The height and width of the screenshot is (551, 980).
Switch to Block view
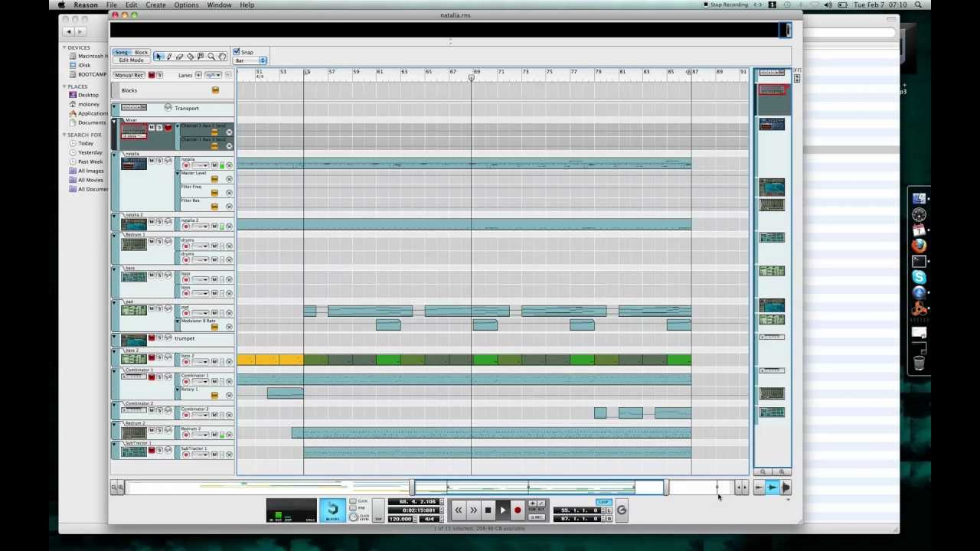141,52
